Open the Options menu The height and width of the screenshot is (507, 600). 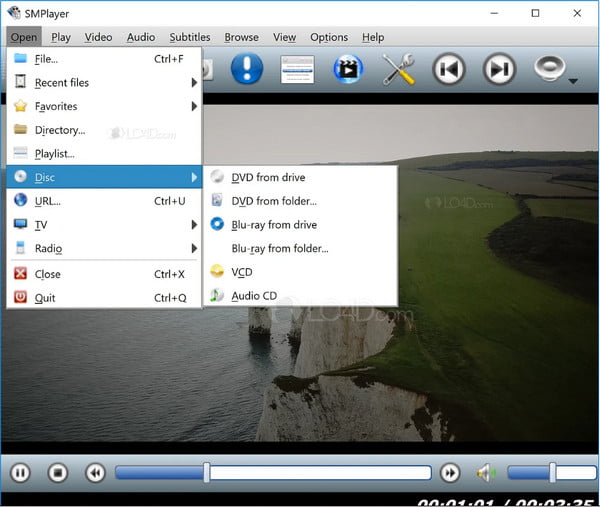(329, 37)
